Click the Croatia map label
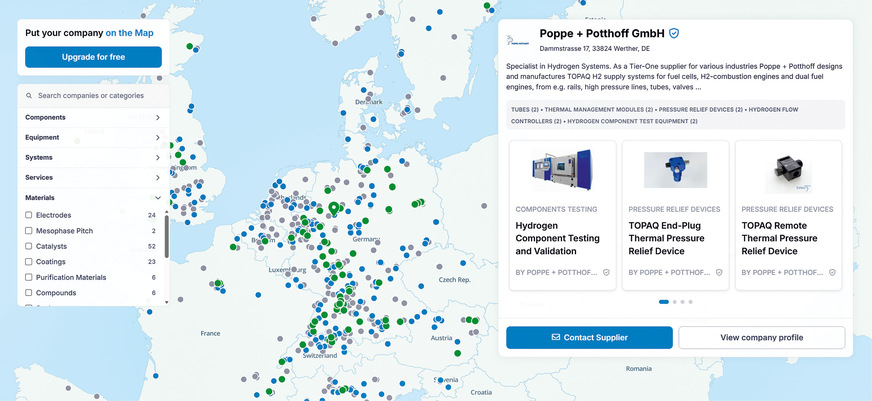Image resolution: width=872 pixels, height=401 pixels. pos(481,392)
